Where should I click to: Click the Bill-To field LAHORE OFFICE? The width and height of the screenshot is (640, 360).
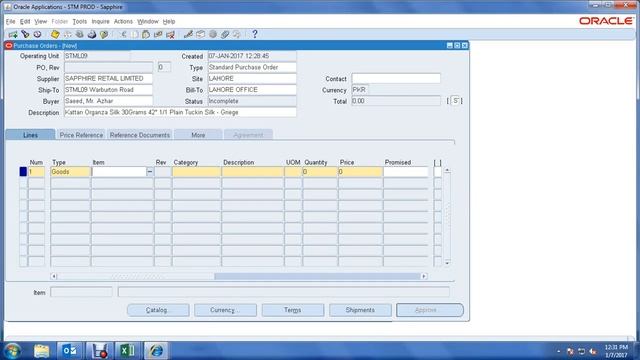(x=252, y=90)
